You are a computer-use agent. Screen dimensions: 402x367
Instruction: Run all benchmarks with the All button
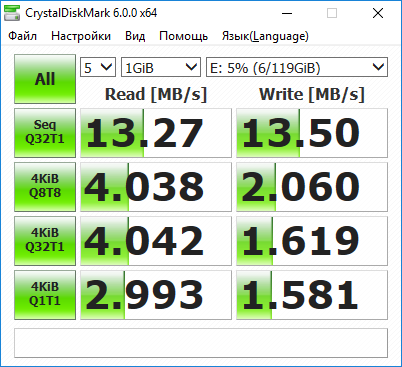click(x=45, y=79)
